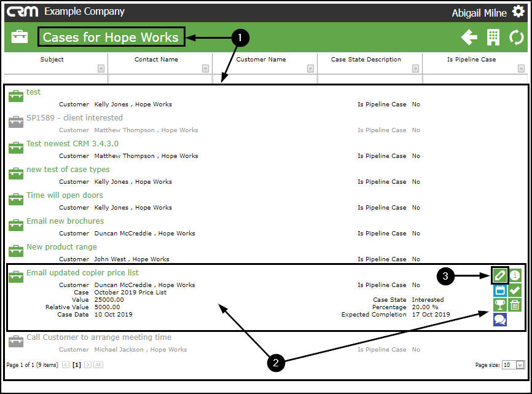Viewport: 532px width, 394px height.
Task: Edit case with the pencil icon
Action: [x=500, y=275]
